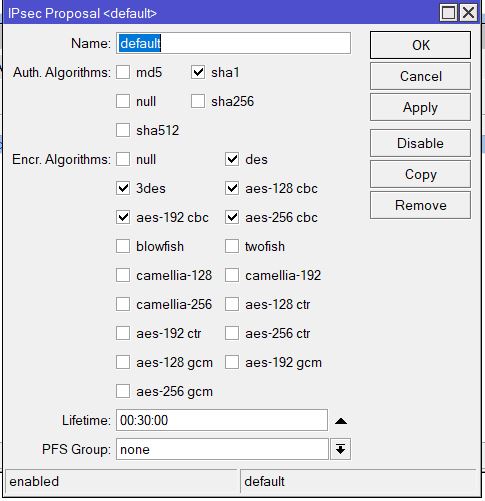Click the 'PFS Group:' label

76,449
